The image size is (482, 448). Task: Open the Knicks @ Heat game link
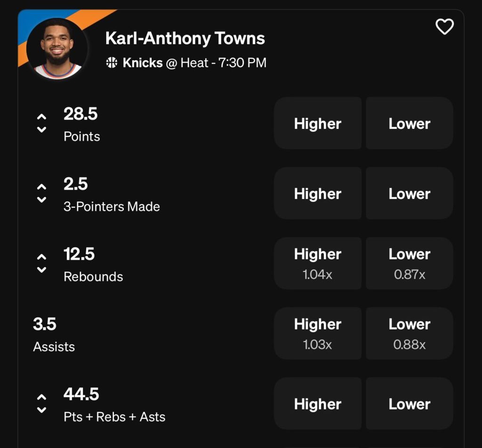(x=194, y=63)
